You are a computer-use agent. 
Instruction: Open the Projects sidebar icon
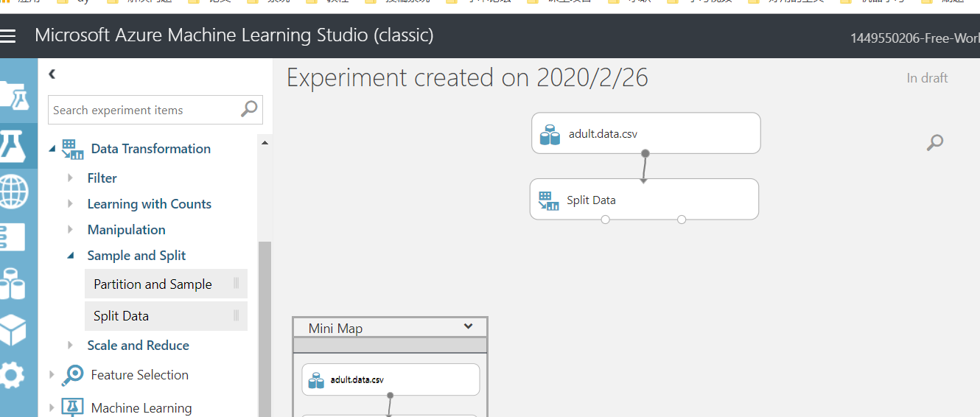click(15, 95)
